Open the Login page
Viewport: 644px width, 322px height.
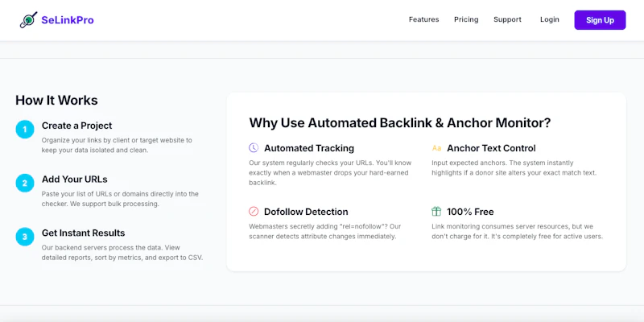point(550,19)
